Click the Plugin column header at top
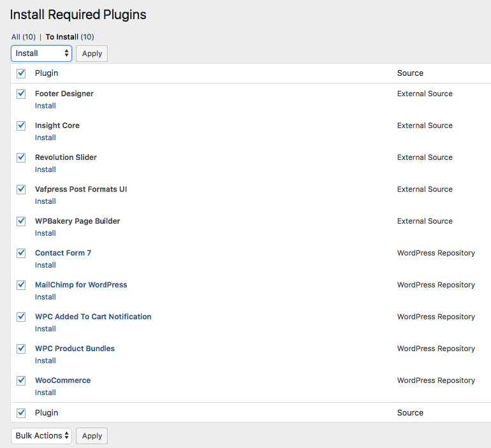 (47, 73)
